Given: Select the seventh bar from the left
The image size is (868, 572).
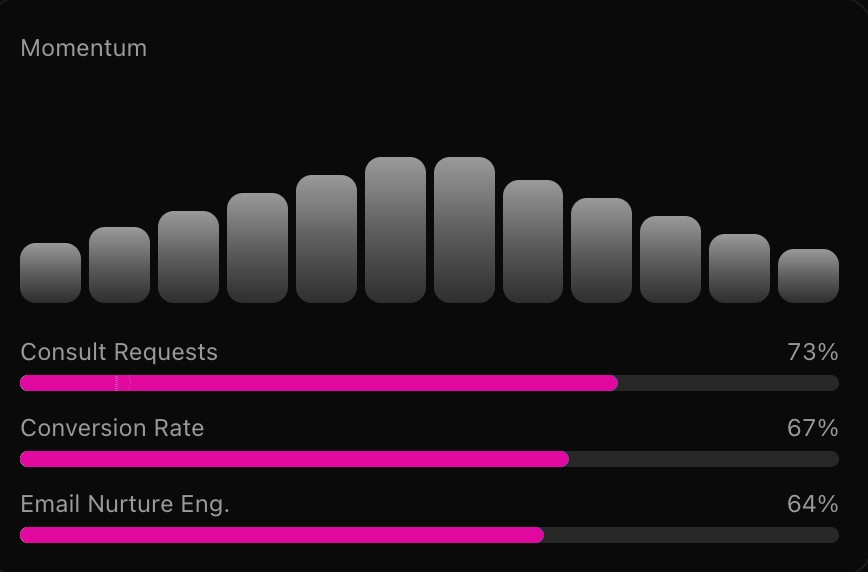Looking at the screenshot, I should pos(464,230).
